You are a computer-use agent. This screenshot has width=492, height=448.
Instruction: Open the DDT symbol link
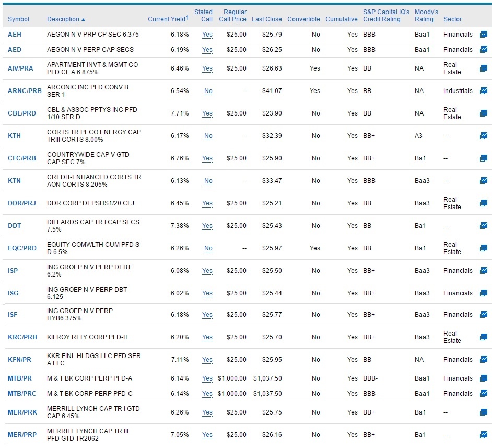(15, 225)
